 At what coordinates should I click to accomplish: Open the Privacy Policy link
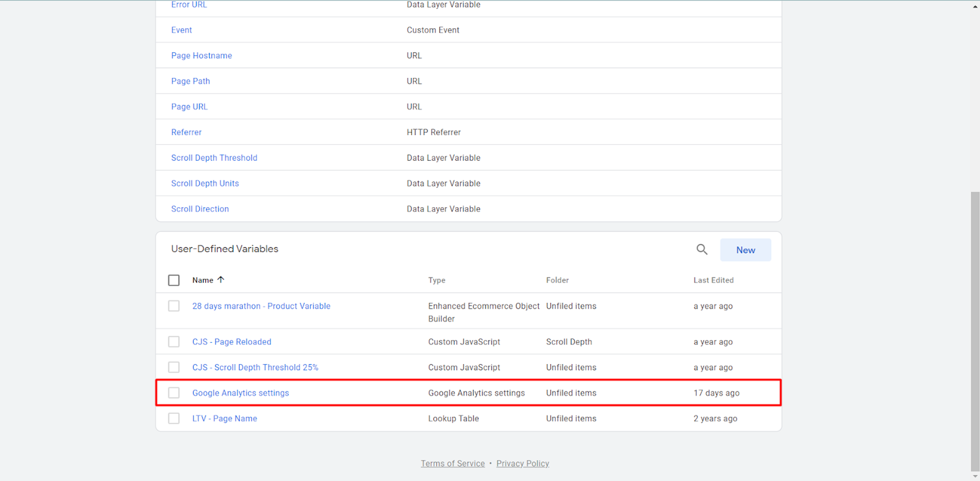(523, 463)
